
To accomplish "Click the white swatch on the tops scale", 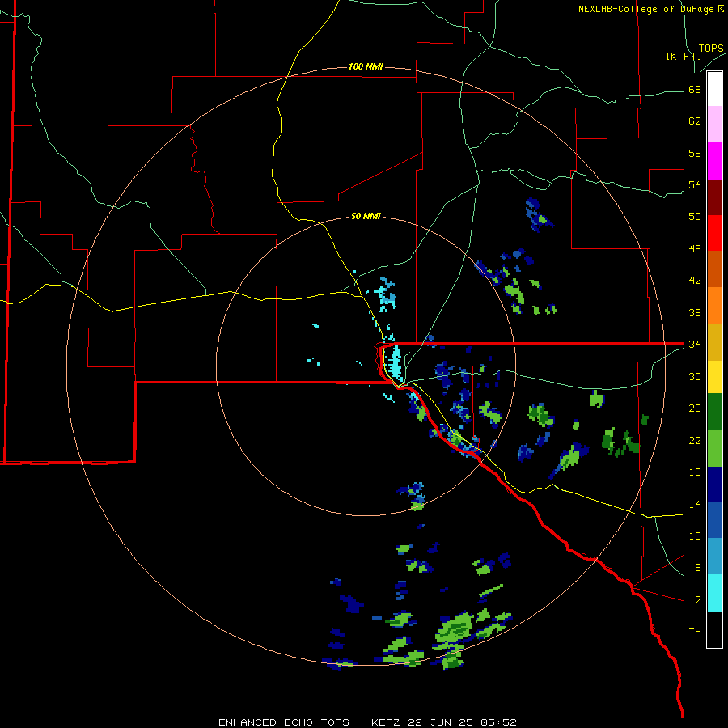I will click(x=714, y=89).
